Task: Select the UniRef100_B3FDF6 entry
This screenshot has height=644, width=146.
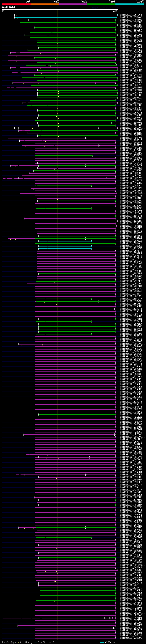Action: click(131, 414)
